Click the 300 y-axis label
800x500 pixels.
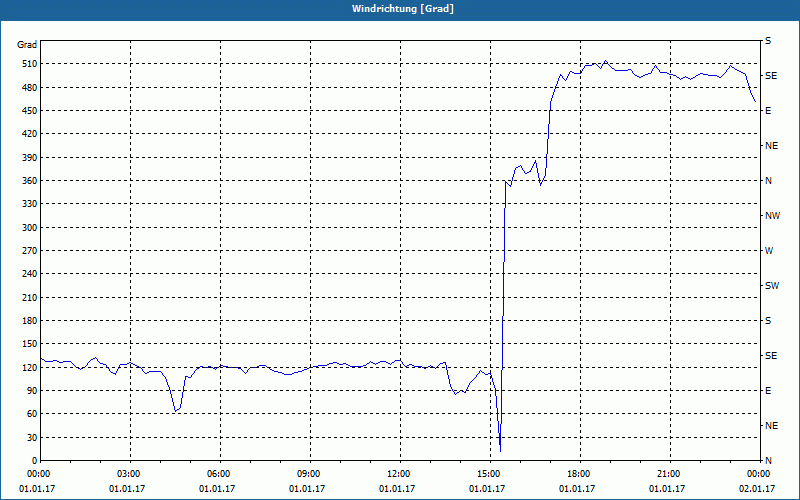point(30,228)
